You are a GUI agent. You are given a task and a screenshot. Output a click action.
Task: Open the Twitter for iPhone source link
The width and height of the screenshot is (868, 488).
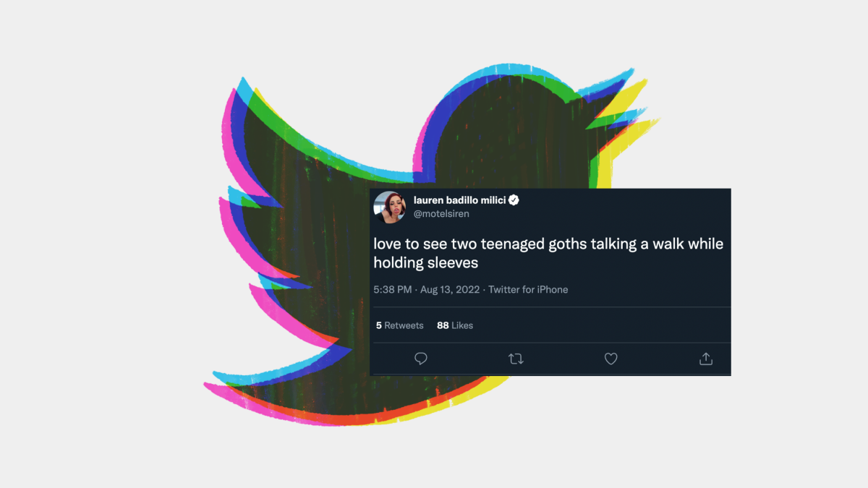click(x=528, y=290)
